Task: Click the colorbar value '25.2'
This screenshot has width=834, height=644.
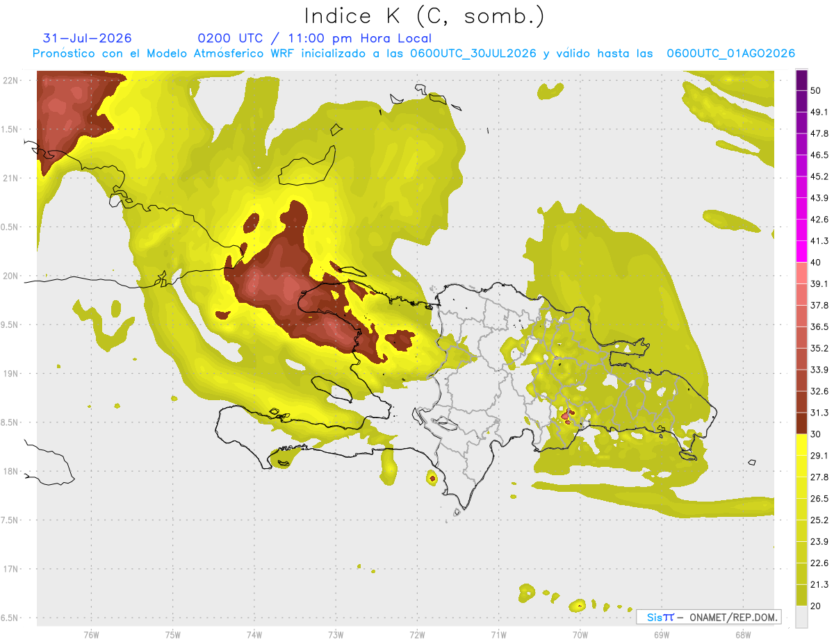Action: point(819,520)
